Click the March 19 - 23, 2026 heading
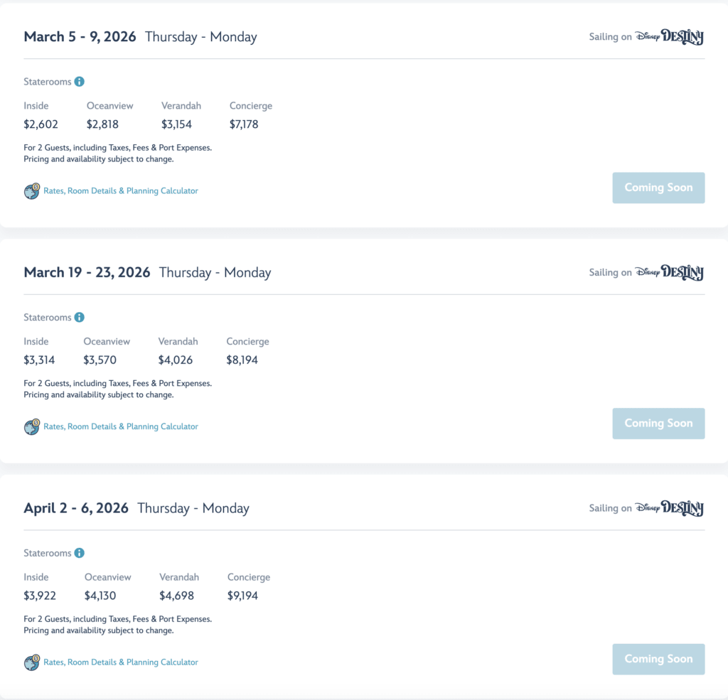Viewport: 728px width, 700px height. point(87,272)
